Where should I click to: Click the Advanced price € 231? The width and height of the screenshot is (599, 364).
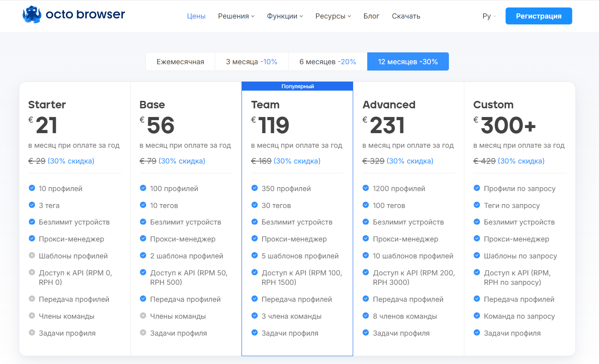coord(384,125)
